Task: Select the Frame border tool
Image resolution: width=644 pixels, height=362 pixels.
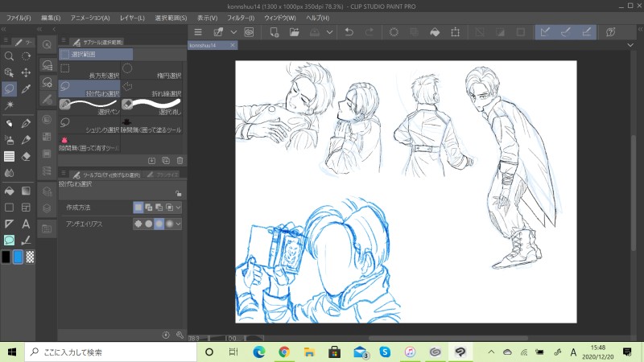Action: pos(26,208)
